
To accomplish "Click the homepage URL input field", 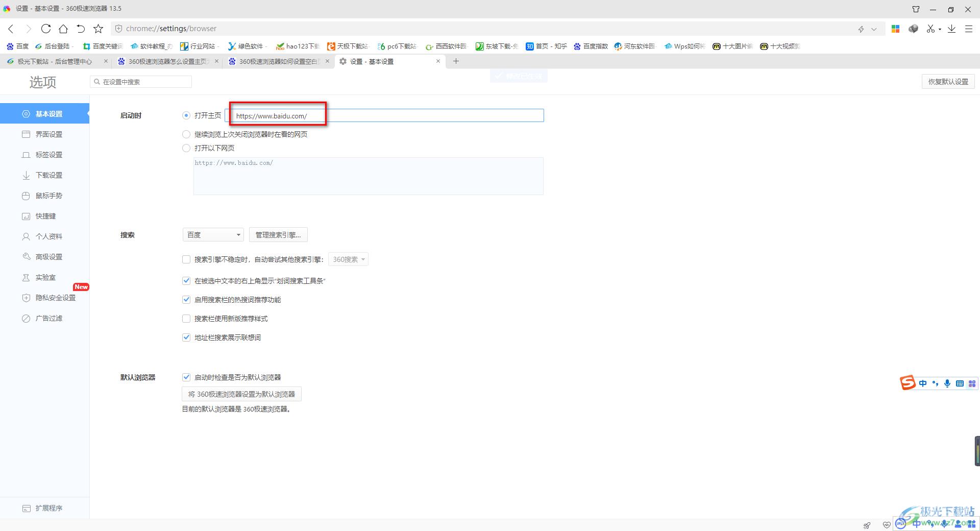I will coord(384,115).
